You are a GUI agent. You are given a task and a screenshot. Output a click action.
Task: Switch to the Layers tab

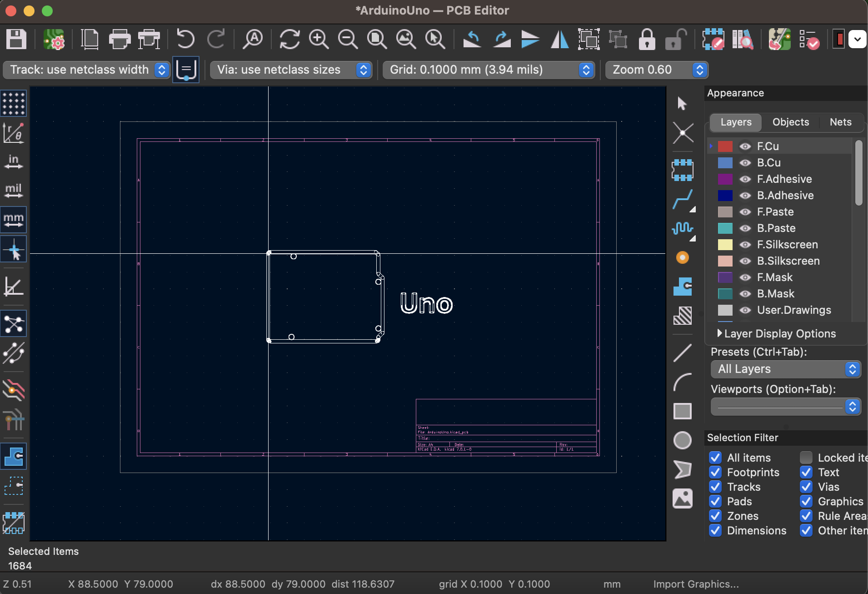click(x=736, y=122)
